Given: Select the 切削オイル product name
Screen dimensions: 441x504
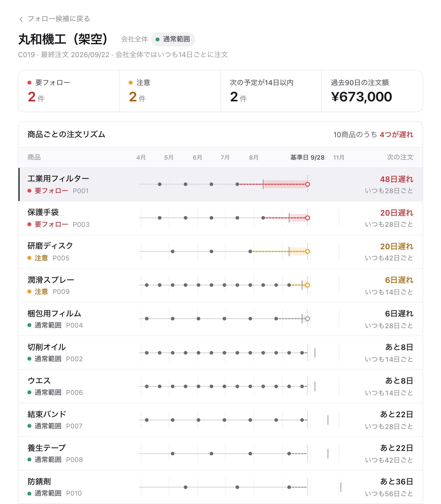Looking at the screenshot, I should point(46,347).
